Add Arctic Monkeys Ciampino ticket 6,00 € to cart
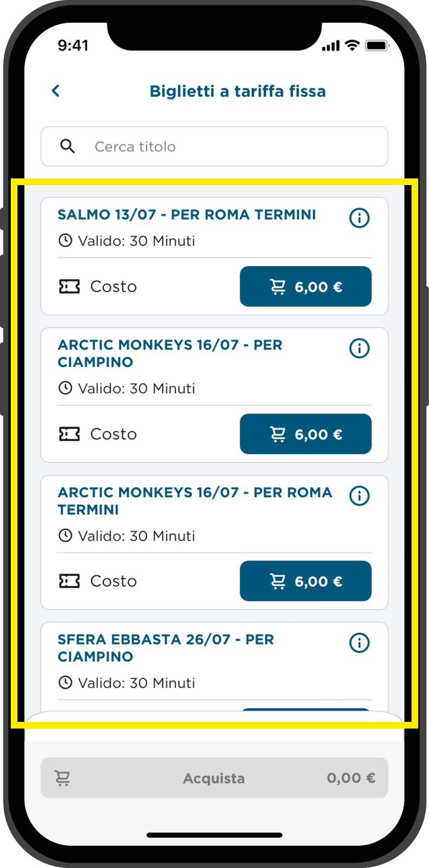 (306, 434)
